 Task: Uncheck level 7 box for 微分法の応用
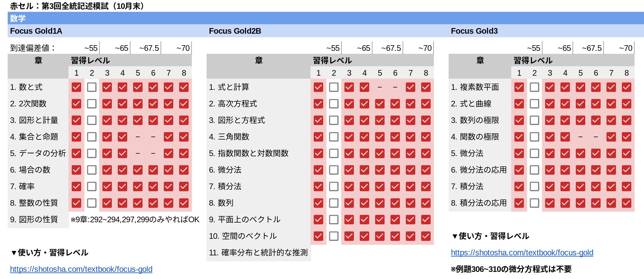611,170
